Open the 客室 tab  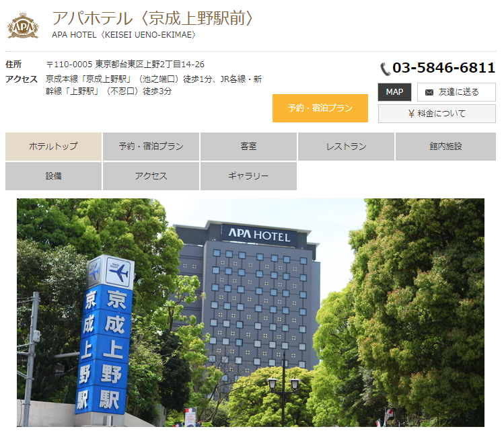click(x=248, y=147)
